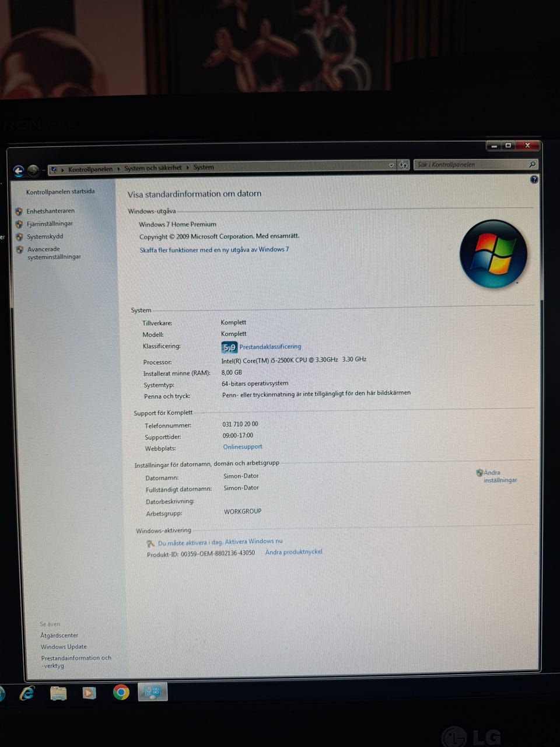This screenshot has width=560, height=747.
Task: Open Avancerade systeminställningar
Action: (54, 253)
